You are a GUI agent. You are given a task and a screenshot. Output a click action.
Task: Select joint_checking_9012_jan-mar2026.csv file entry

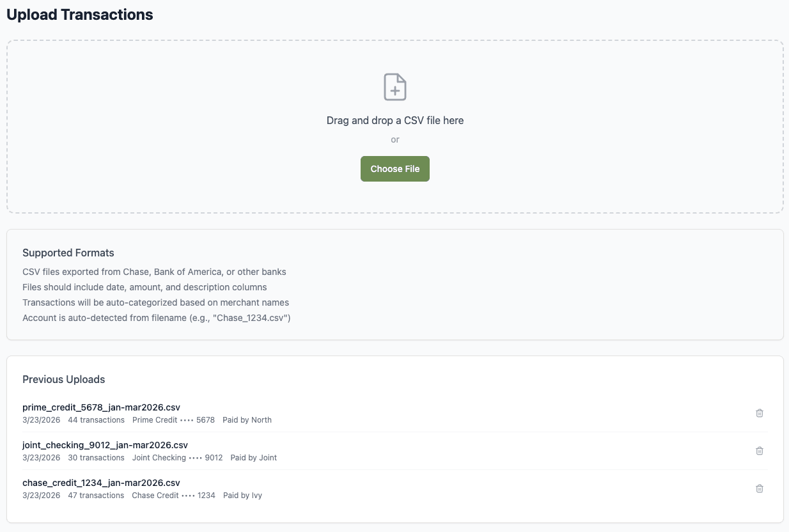click(105, 445)
